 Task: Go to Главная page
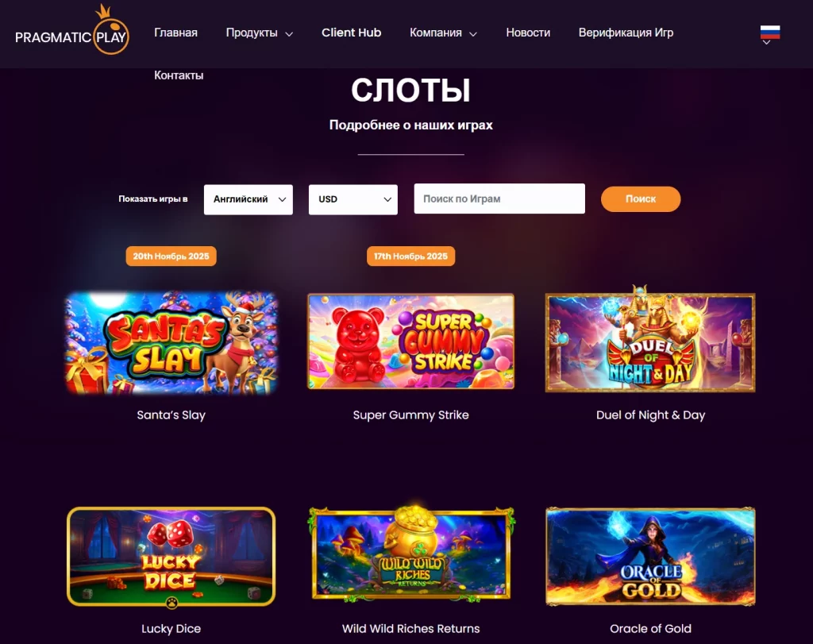[175, 33]
